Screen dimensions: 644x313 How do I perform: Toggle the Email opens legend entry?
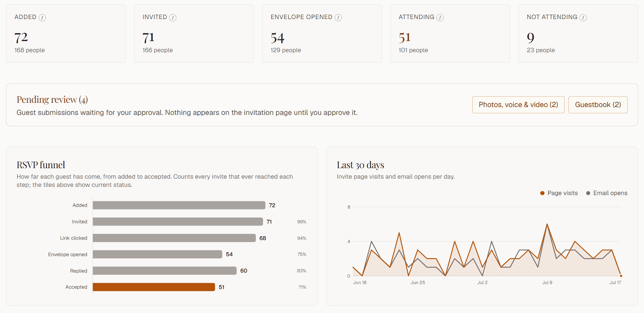(x=607, y=193)
